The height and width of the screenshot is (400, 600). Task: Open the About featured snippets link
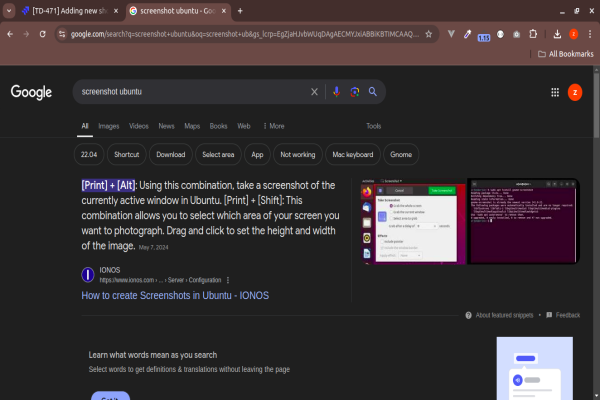[x=504, y=315]
